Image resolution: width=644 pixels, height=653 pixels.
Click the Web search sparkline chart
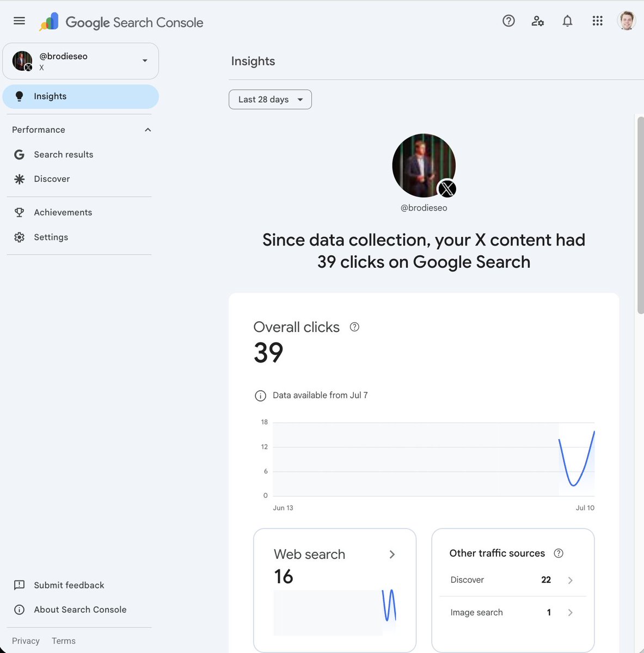[x=335, y=612]
